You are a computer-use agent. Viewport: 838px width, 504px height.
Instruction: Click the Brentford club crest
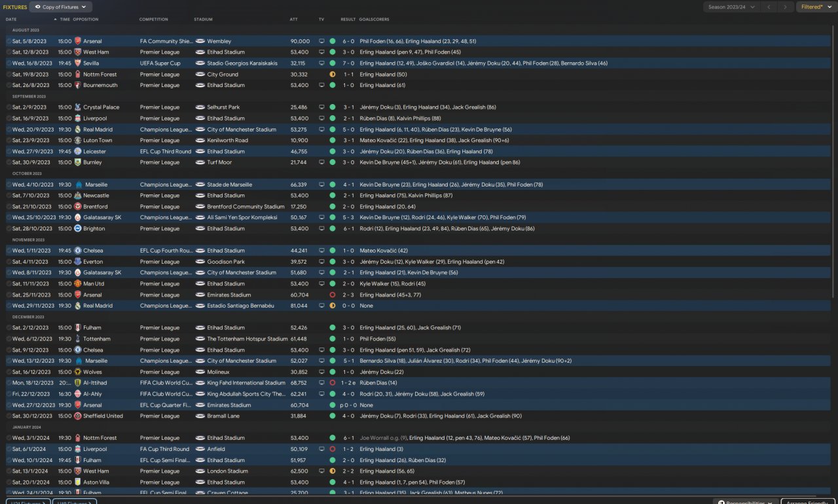(78, 207)
